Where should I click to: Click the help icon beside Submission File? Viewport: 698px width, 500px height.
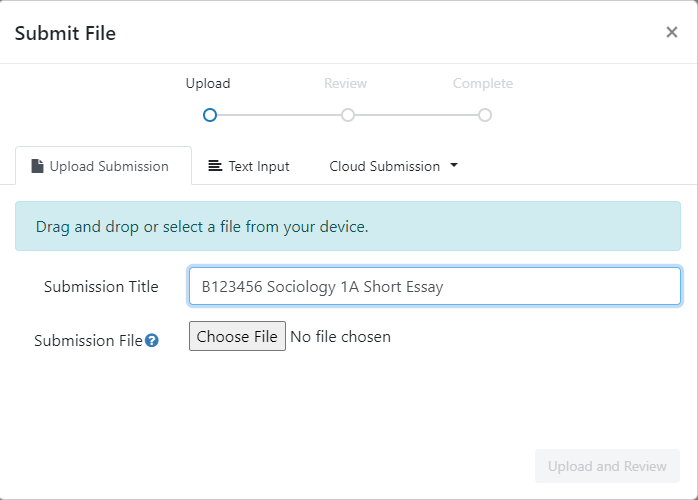point(152,340)
